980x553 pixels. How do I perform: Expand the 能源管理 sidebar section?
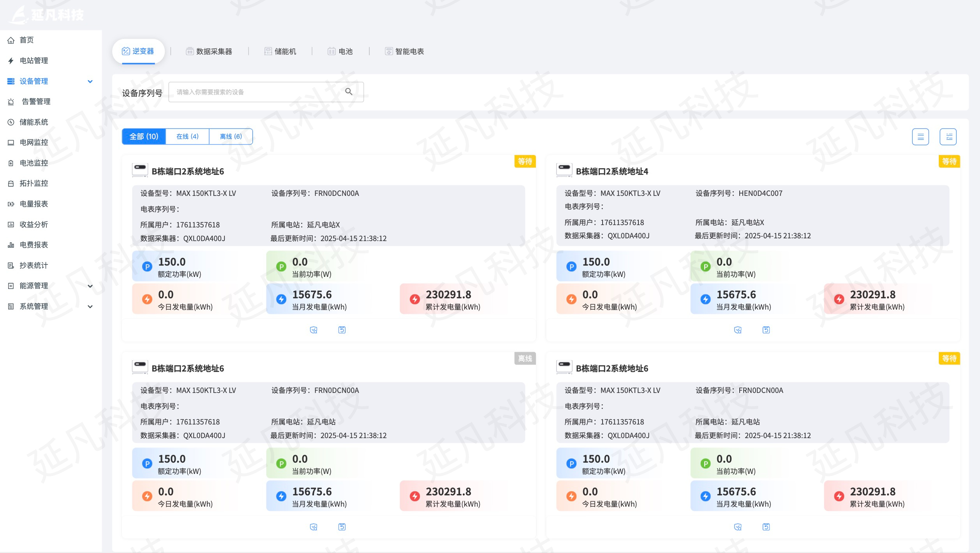pos(90,285)
